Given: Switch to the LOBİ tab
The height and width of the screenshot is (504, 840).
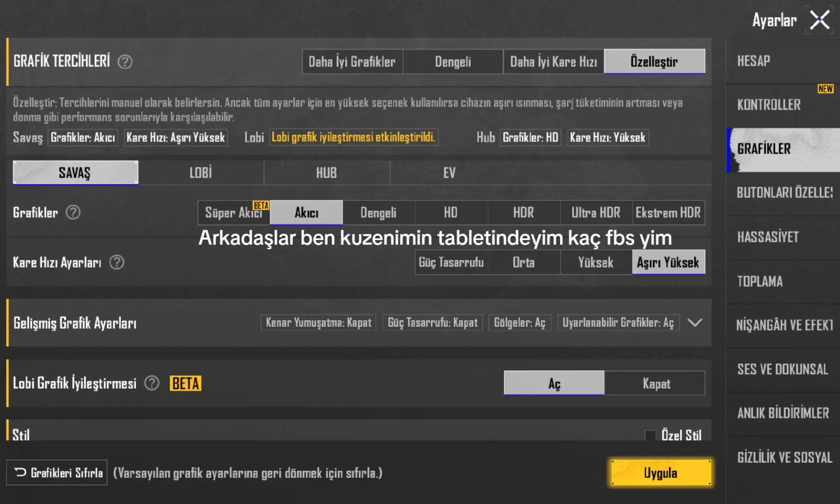Looking at the screenshot, I should tap(201, 173).
